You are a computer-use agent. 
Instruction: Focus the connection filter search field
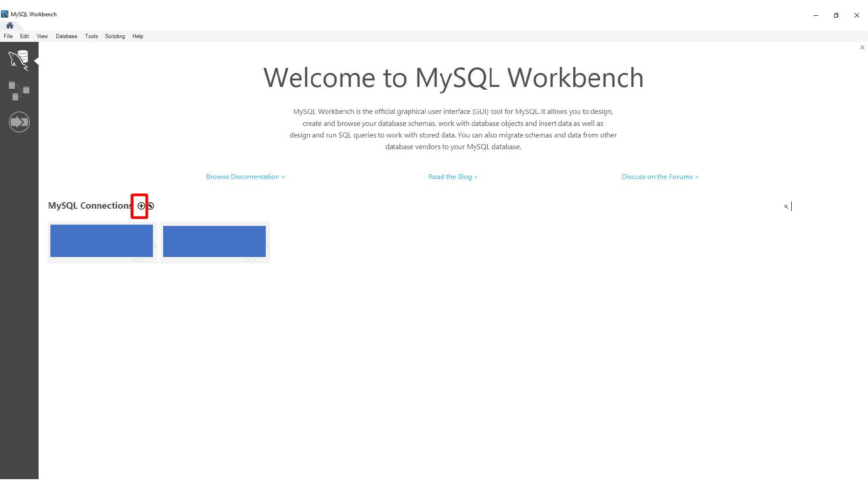tap(823, 207)
